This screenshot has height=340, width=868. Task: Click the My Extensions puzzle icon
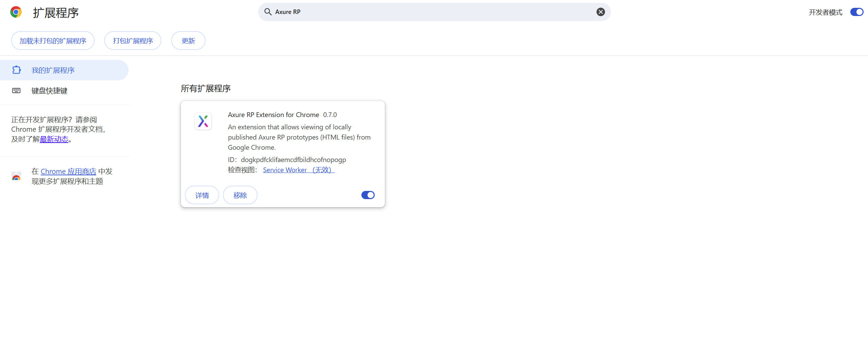pyautogui.click(x=16, y=70)
